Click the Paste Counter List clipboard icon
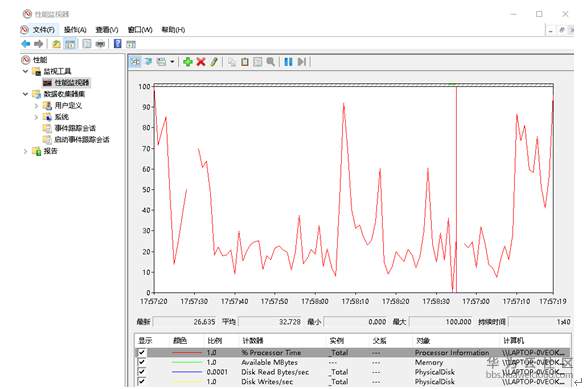 (x=245, y=62)
